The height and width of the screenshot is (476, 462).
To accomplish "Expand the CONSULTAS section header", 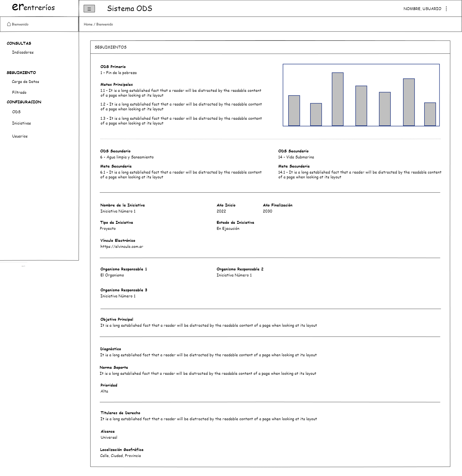I will (19, 43).
